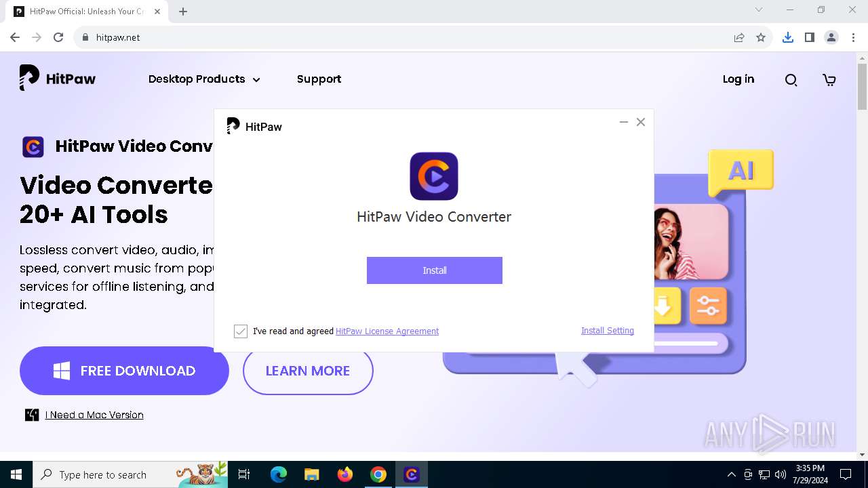Click the Video Converter product icon on the webpage
This screenshot has width=868, height=488.
coord(33,146)
